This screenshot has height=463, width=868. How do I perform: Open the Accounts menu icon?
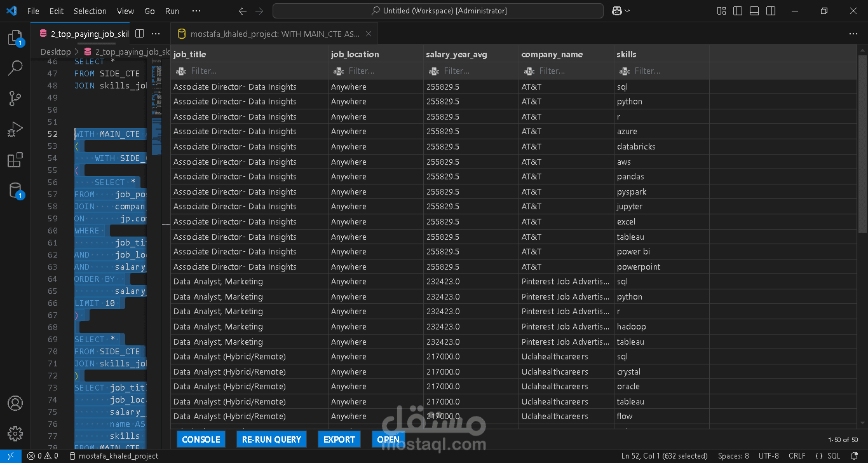15,403
